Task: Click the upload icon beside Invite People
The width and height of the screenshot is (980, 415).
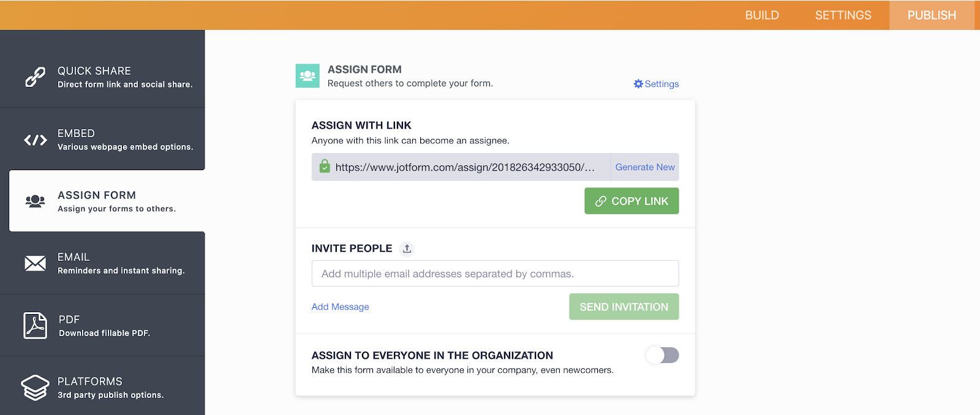Action: [407, 249]
